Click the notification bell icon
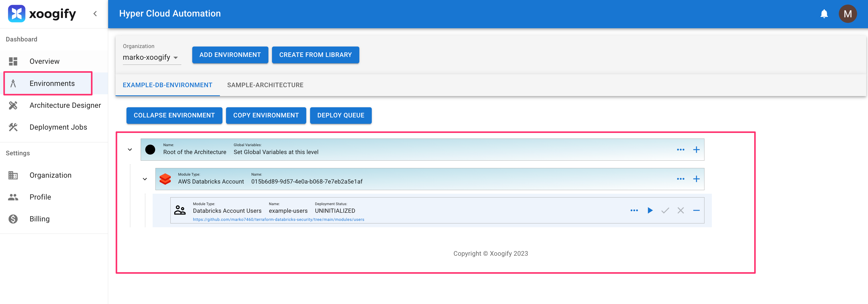This screenshot has width=868, height=304. (824, 14)
